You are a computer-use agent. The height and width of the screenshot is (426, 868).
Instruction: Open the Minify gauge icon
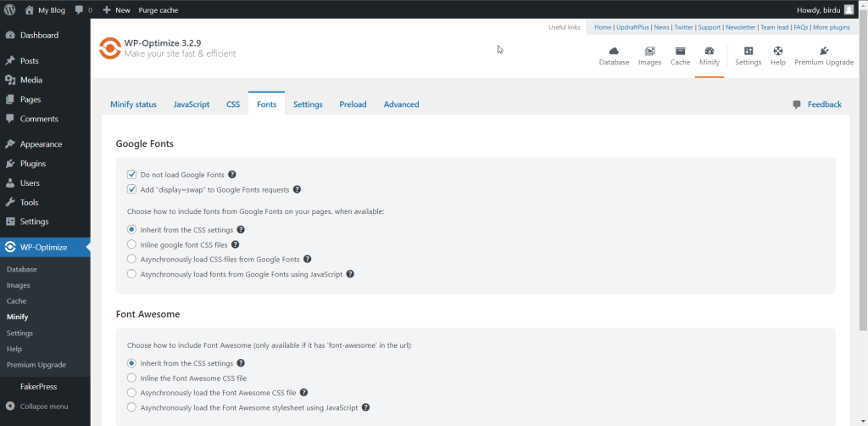click(709, 51)
